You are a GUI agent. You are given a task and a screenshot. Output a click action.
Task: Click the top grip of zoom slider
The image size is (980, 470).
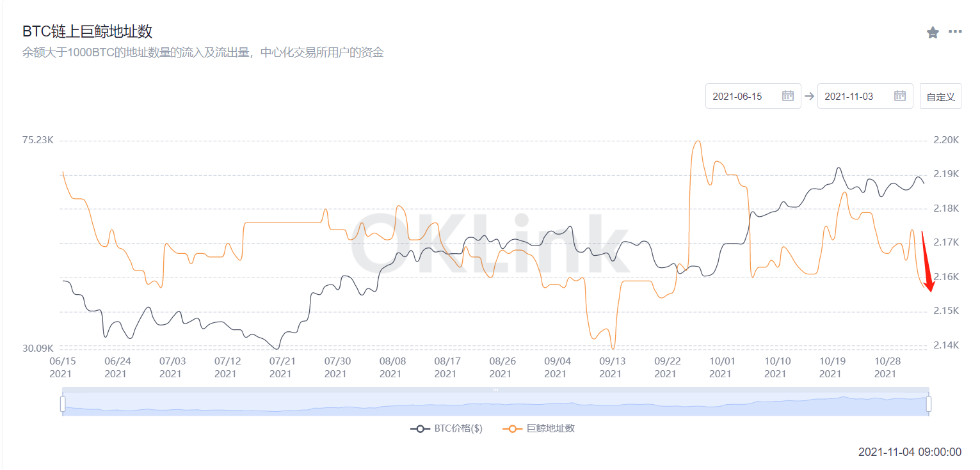point(495,389)
